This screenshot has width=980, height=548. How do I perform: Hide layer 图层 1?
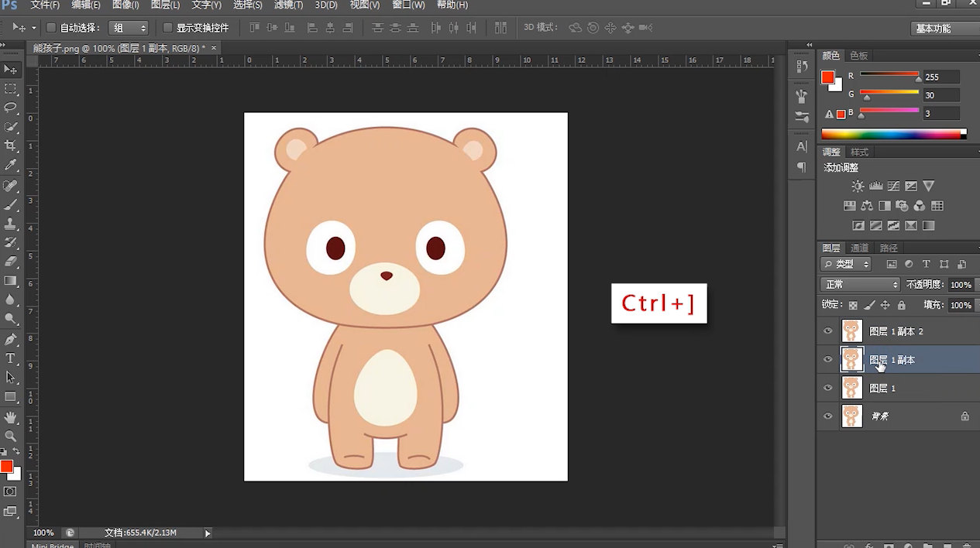pyautogui.click(x=828, y=389)
